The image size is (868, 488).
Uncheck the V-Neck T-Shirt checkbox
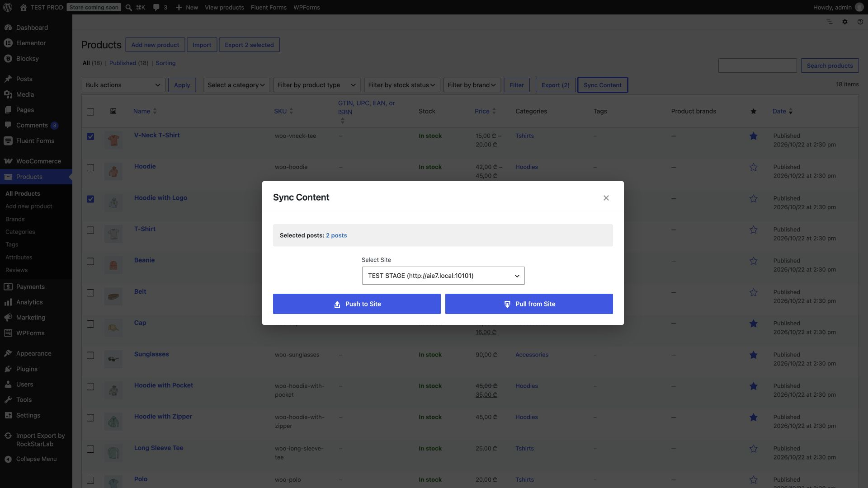(x=90, y=136)
